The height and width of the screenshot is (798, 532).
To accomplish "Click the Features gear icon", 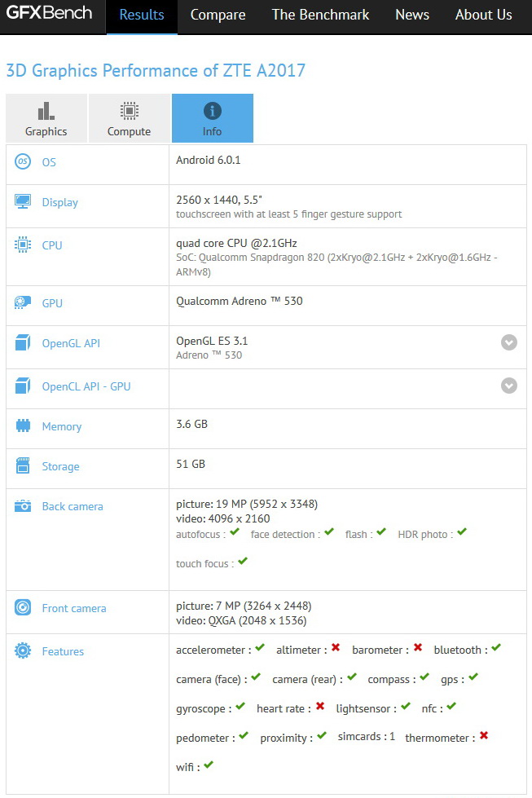I will click(x=23, y=651).
